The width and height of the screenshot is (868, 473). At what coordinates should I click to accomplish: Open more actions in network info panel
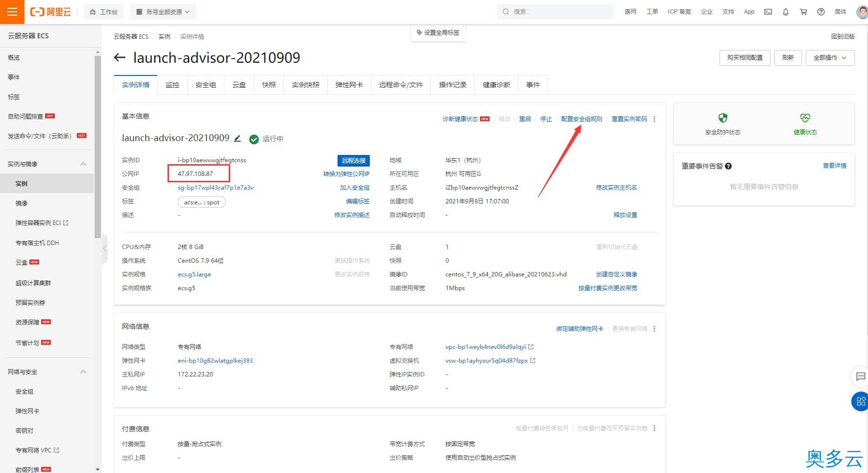click(x=654, y=329)
